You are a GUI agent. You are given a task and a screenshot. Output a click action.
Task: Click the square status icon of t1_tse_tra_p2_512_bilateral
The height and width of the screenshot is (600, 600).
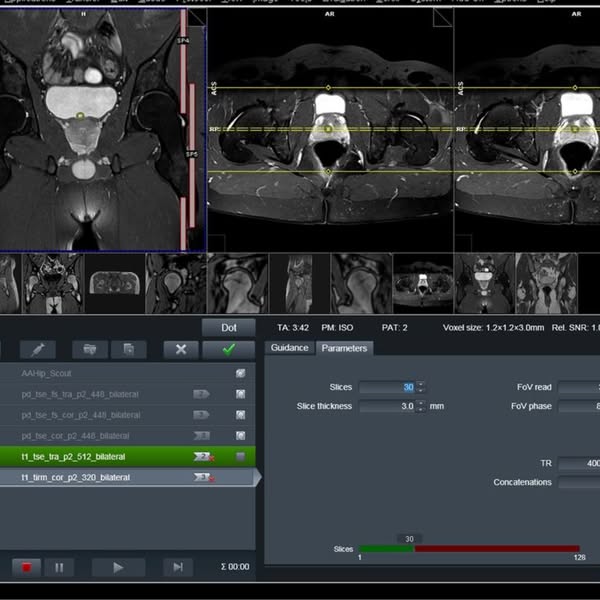[240, 456]
